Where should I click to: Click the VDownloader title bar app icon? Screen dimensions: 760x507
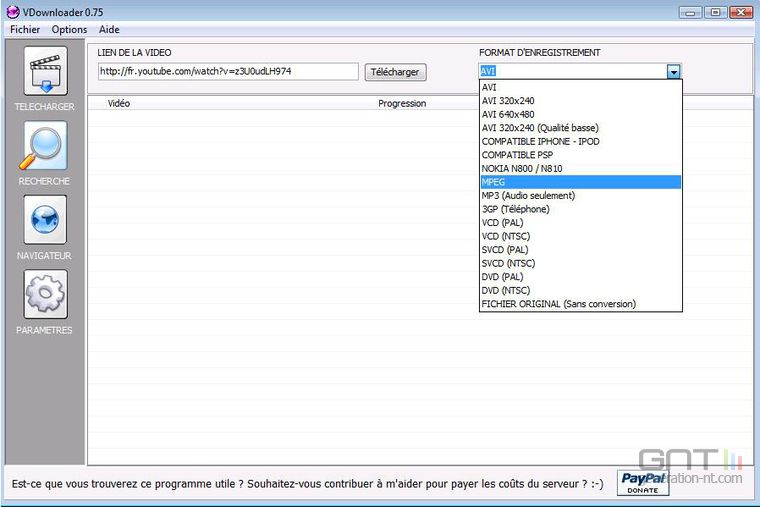[x=13, y=12]
